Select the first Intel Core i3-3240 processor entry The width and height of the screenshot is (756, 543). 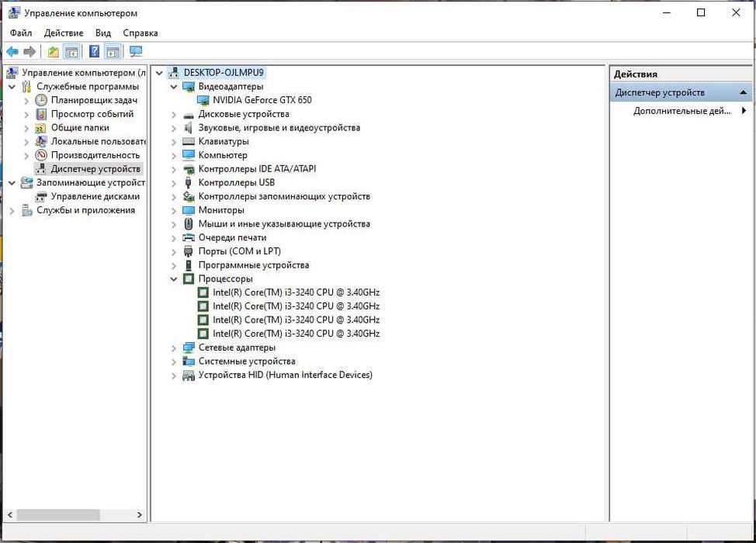point(296,292)
